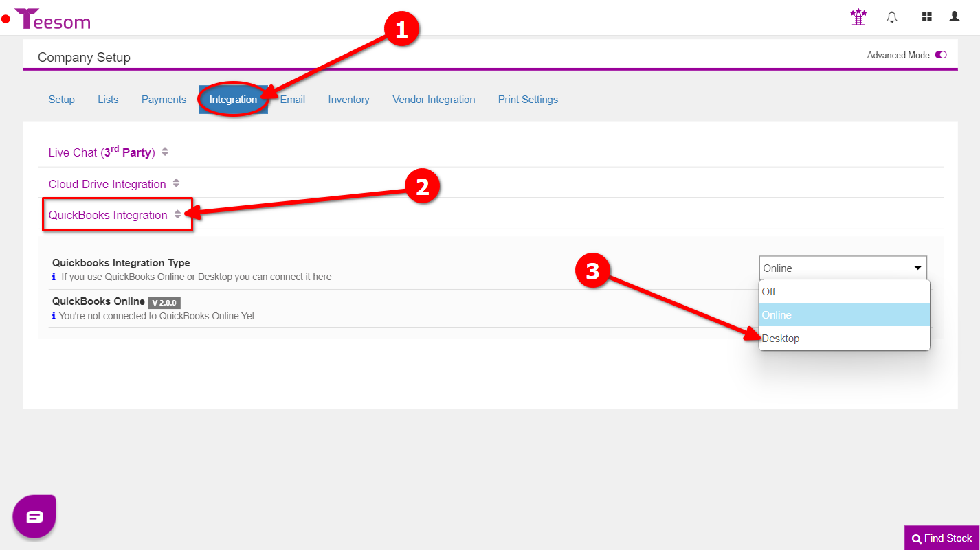
Task: Open the apps grid menu icon
Action: [x=926, y=16]
